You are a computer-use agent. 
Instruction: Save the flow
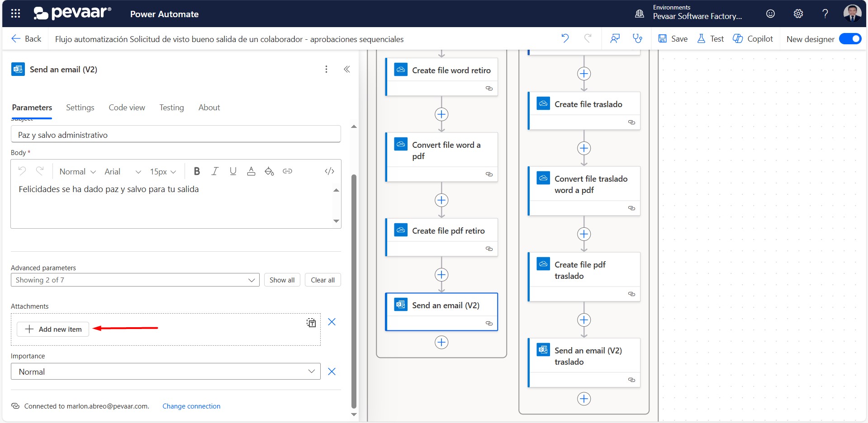[673, 39]
